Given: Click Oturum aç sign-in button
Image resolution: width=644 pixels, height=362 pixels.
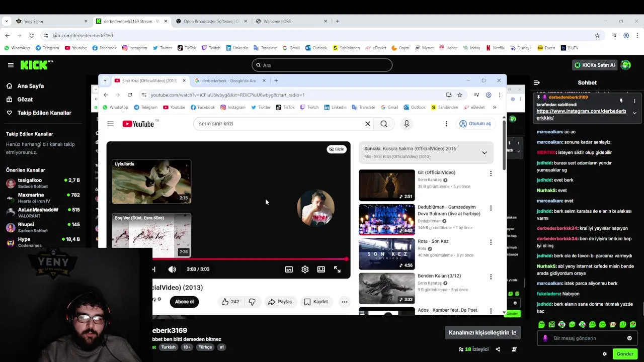Looking at the screenshot, I should [475, 124].
